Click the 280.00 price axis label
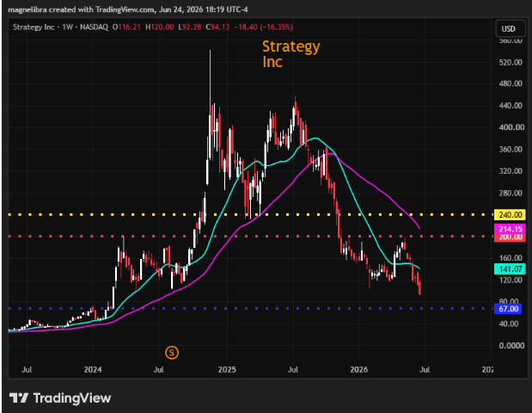 pos(511,194)
